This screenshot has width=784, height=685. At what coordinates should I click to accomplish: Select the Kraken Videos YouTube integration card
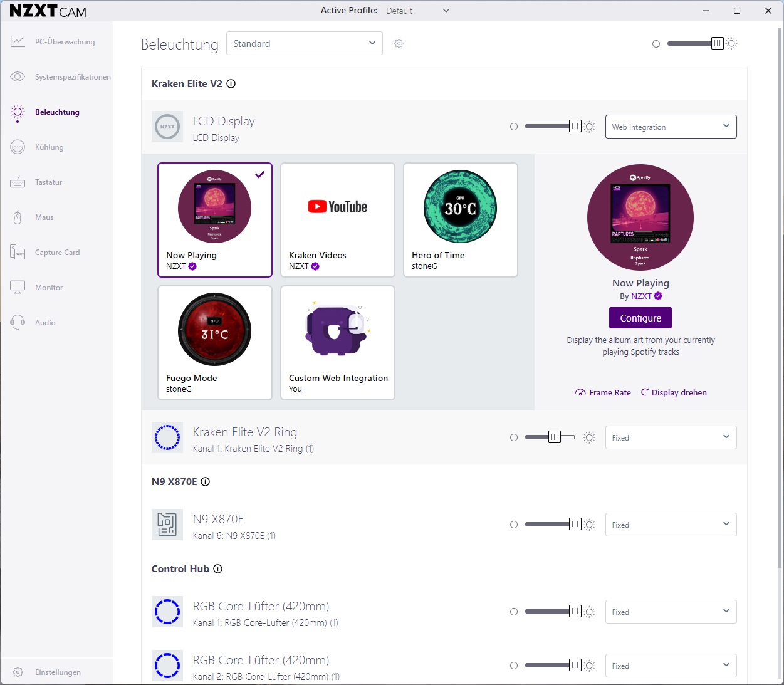point(338,220)
